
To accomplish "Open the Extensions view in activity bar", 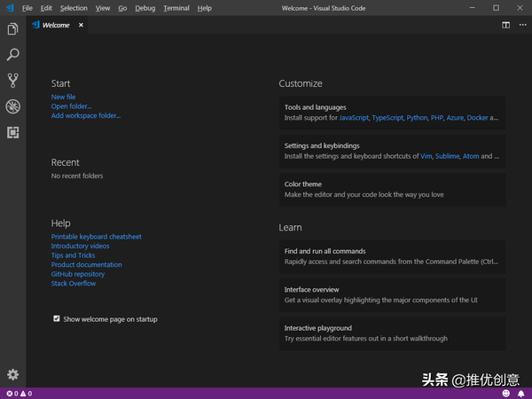I will [x=13, y=132].
